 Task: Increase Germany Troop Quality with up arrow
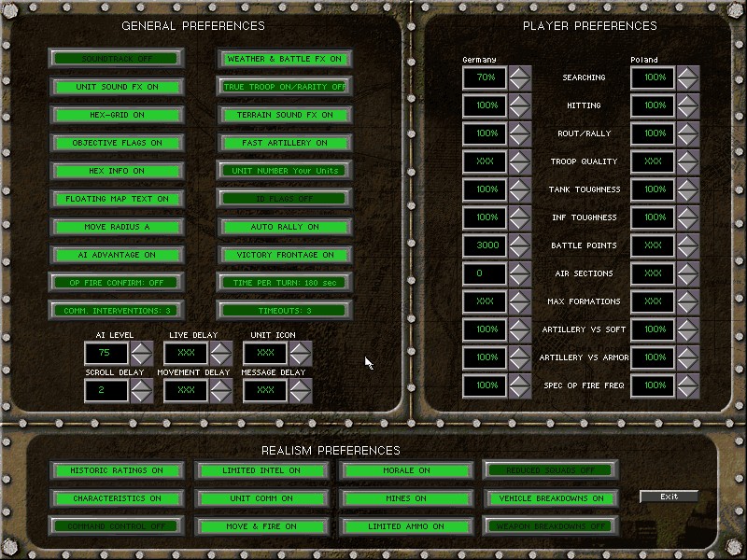click(520, 156)
